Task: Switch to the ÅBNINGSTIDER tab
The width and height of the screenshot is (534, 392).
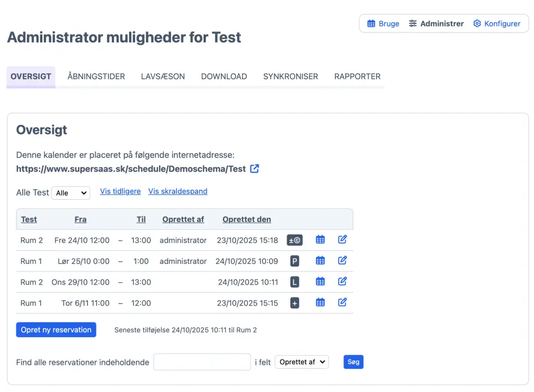Action: coord(96,77)
